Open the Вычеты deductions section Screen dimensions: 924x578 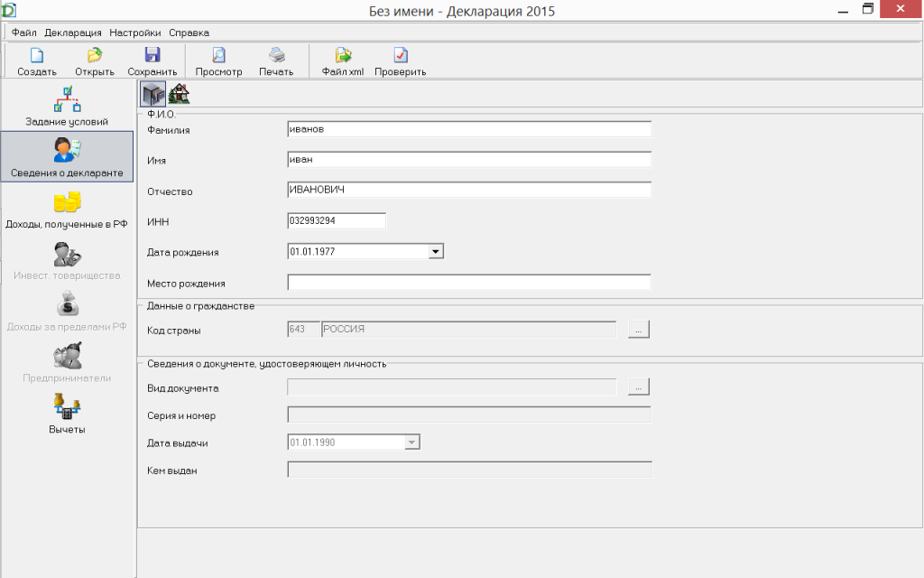pyautogui.click(x=67, y=415)
